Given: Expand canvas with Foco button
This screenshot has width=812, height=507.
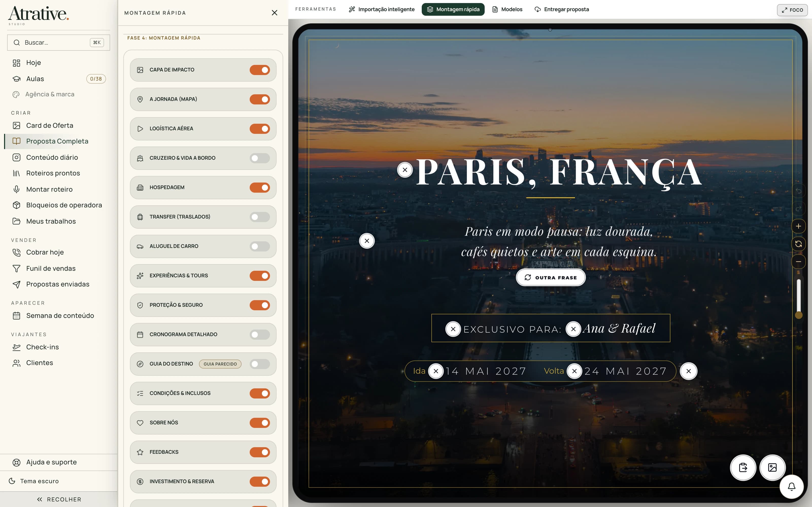Looking at the screenshot, I should (x=792, y=10).
